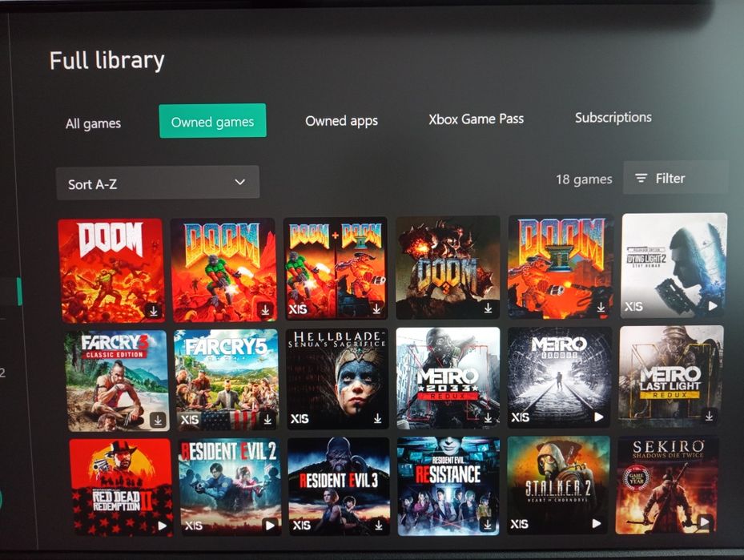This screenshot has width=744, height=560.
Task: Select the Owned games tab
Action: (x=212, y=121)
